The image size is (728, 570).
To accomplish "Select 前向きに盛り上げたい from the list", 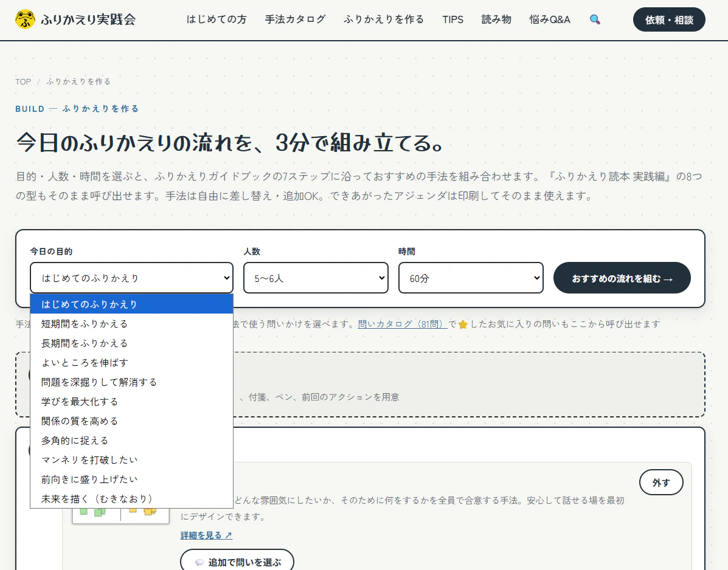I will pos(131,479).
